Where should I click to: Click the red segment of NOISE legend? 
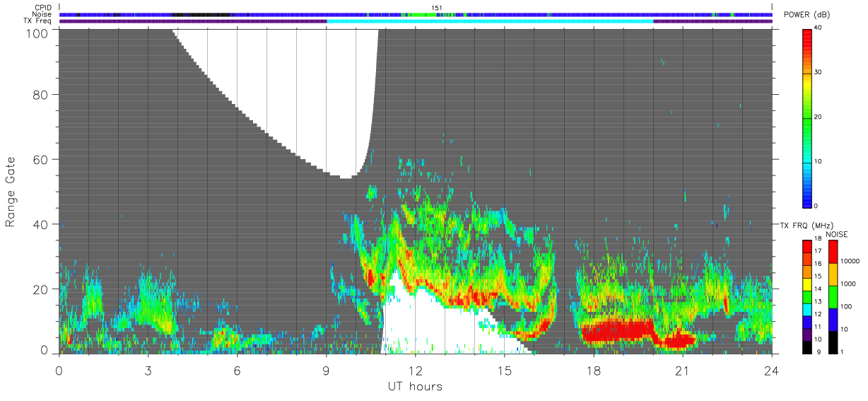[832, 252]
